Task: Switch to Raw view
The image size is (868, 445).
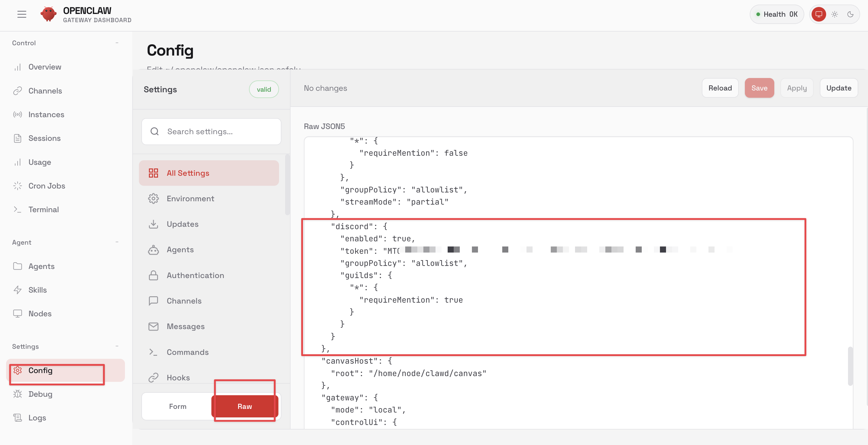Action: tap(245, 406)
